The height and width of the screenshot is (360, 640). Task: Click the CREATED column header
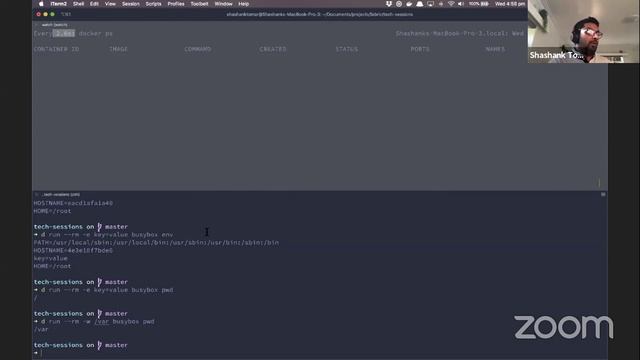click(x=273, y=49)
